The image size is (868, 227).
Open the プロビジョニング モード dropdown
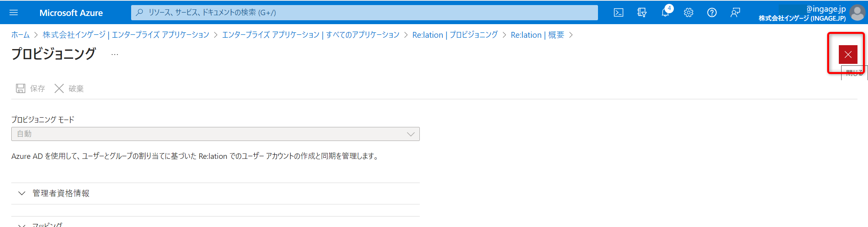coord(215,134)
